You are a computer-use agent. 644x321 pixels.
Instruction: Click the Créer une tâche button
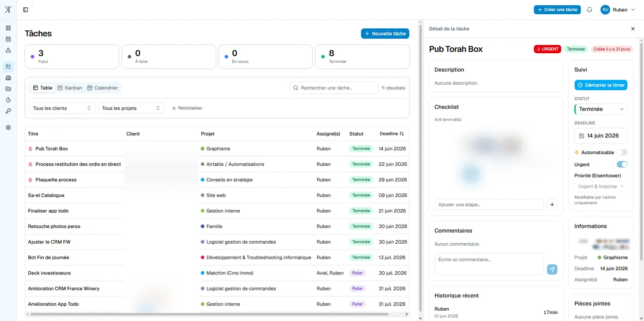tap(557, 9)
